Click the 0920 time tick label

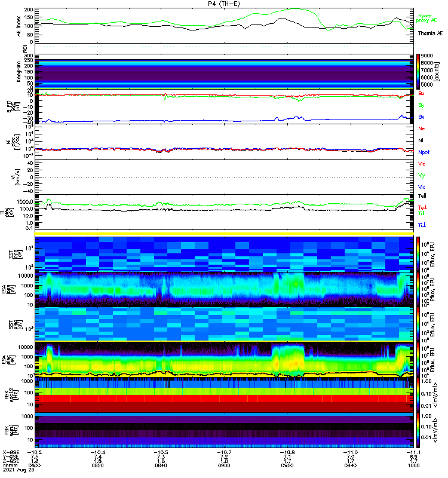[287, 465]
